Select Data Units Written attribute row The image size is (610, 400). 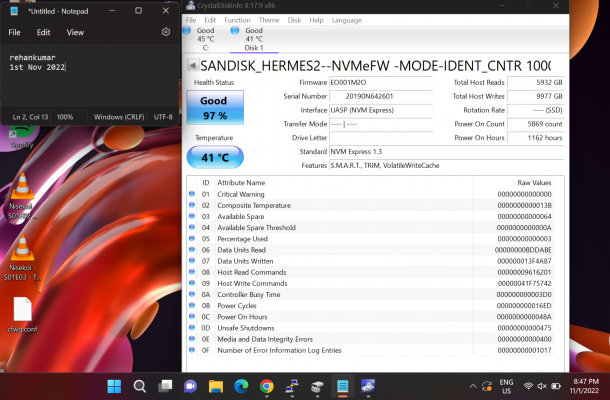pos(370,261)
